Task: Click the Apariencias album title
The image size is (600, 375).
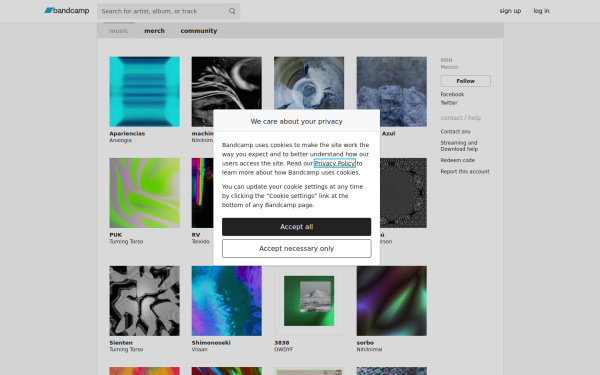Action: pos(127,134)
